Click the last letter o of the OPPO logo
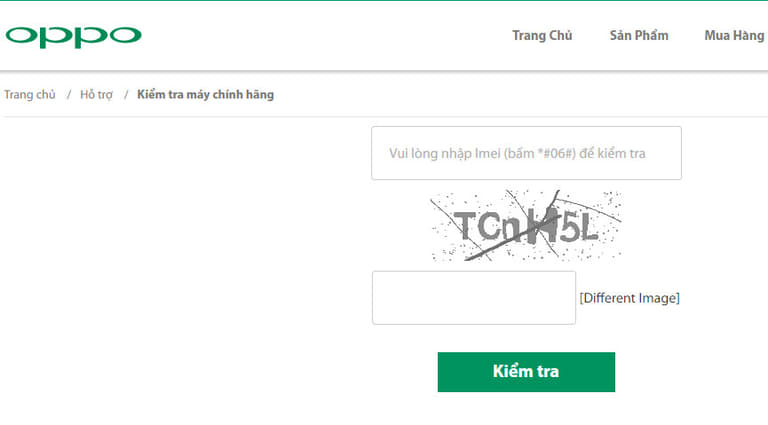Screen dimensions: 768x425 pos(125,35)
